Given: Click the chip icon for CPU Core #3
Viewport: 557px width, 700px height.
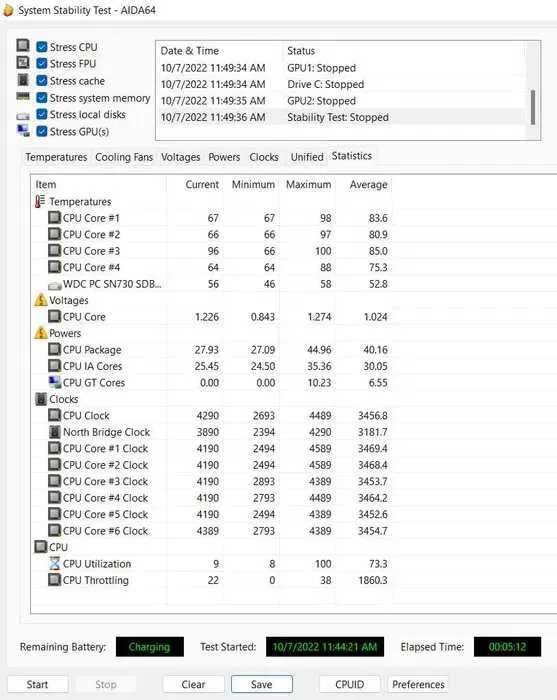Looking at the screenshot, I should (x=54, y=251).
